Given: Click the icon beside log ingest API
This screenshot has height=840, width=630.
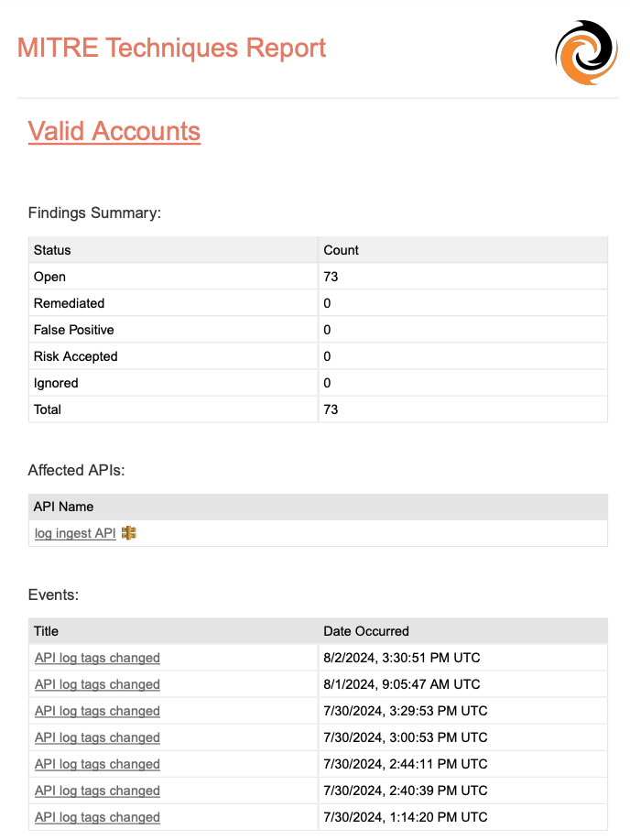Looking at the screenshot, I should (129, 533).
